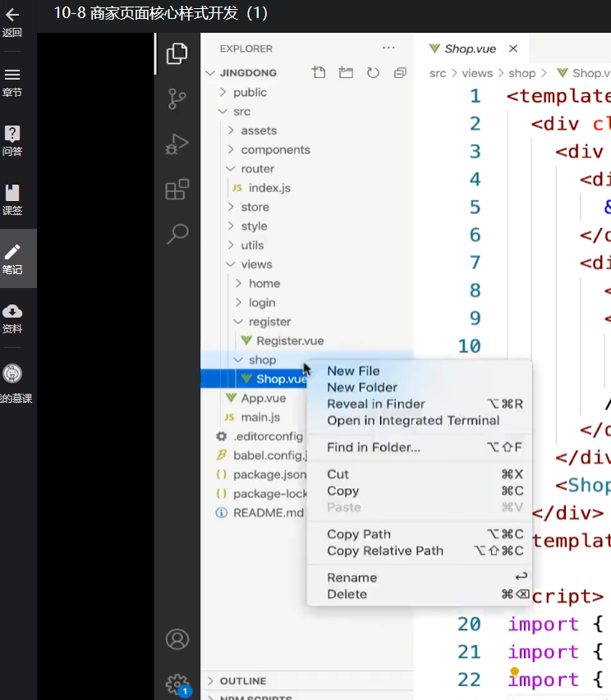
Task: Click the back arrow 返回 icon
Action: click(x=12, y=15)
